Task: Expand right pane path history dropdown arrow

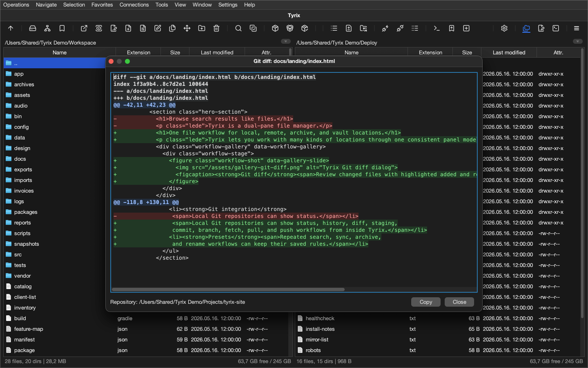Action: (x=578, y=41)
